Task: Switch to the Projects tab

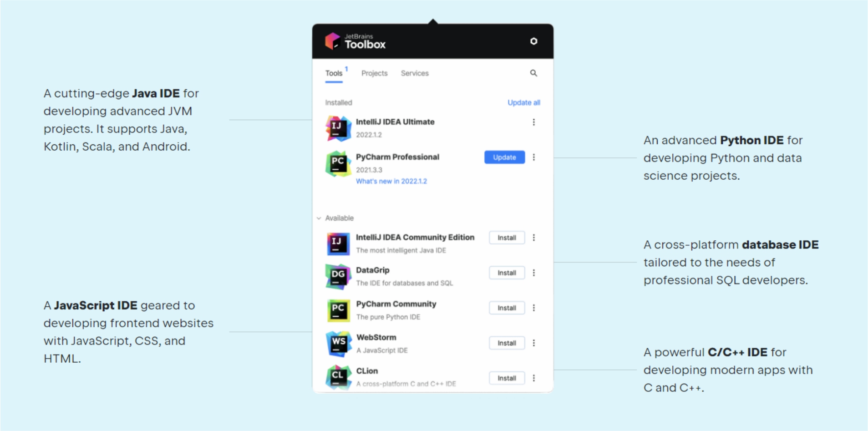Action: click(x=374, y=73)
